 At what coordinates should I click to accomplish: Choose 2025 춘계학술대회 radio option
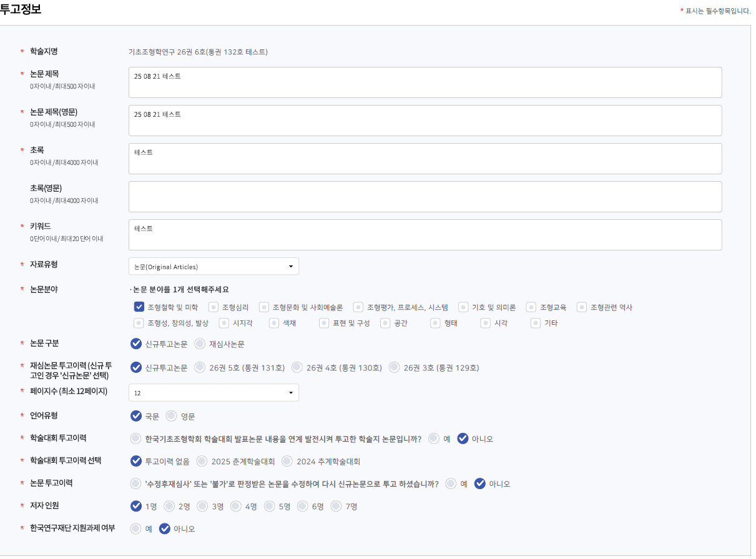(202, 461)
